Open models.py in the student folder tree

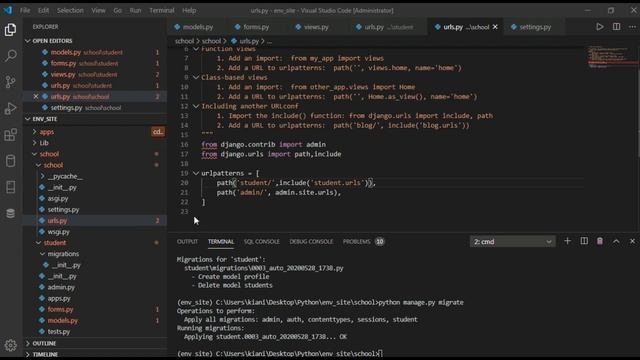point(62,320)
